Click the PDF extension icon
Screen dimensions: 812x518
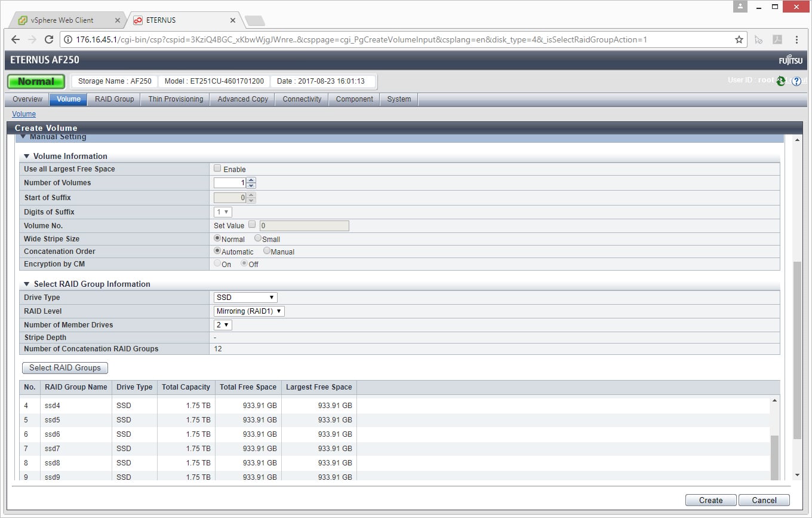(x=777, y=39)
